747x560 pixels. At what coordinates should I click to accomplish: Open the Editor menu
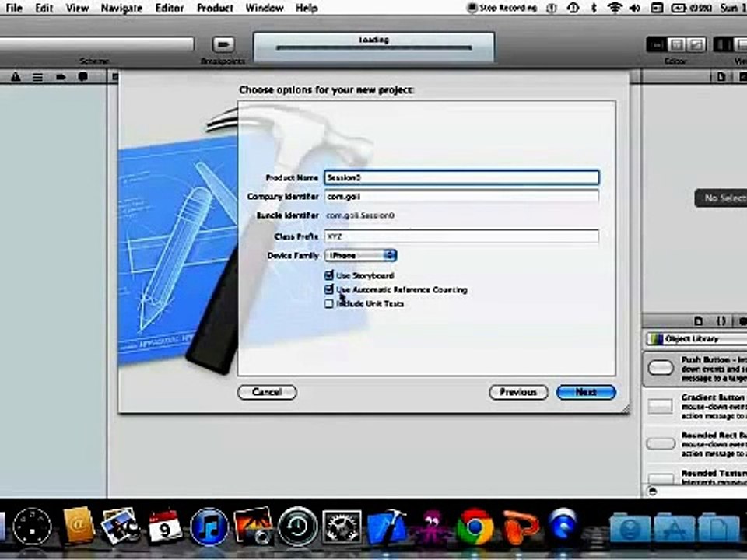(x=170, y=8)
